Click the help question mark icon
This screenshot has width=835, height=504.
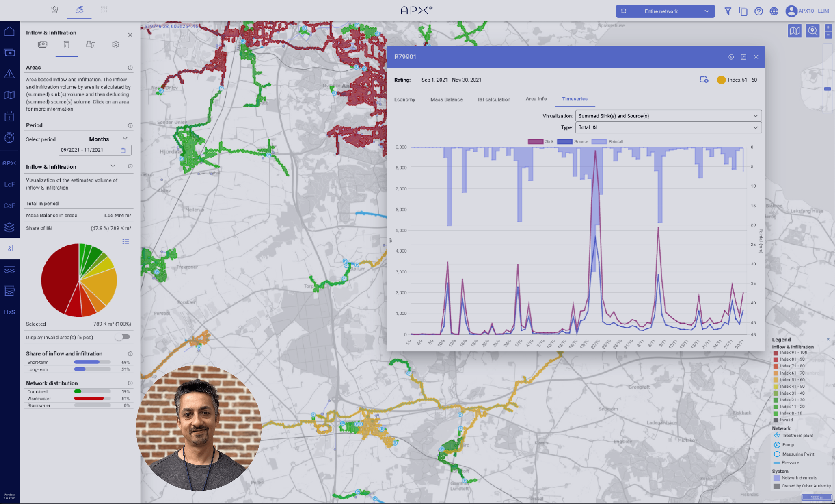point(758,11)
